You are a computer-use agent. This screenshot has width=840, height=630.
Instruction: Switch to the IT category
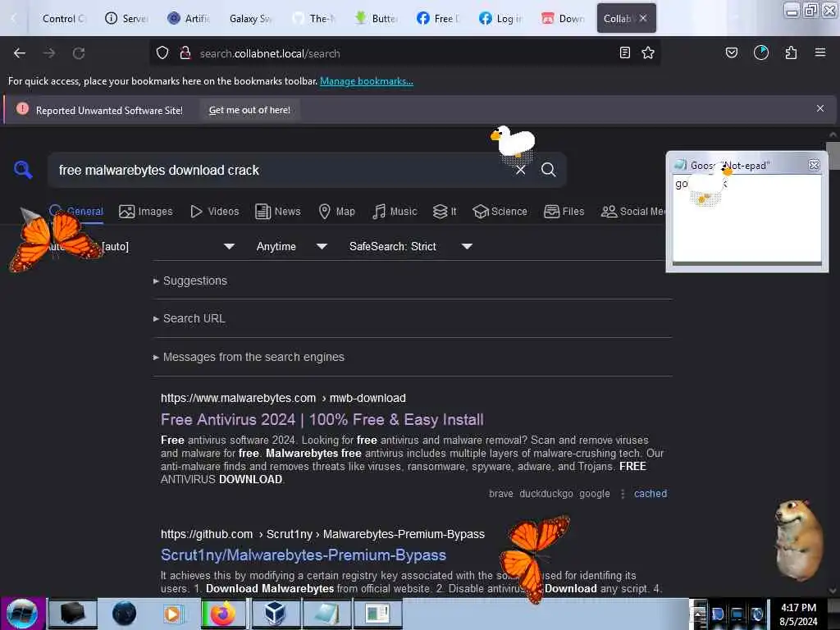pyautogui.click(x=445, y=211)
